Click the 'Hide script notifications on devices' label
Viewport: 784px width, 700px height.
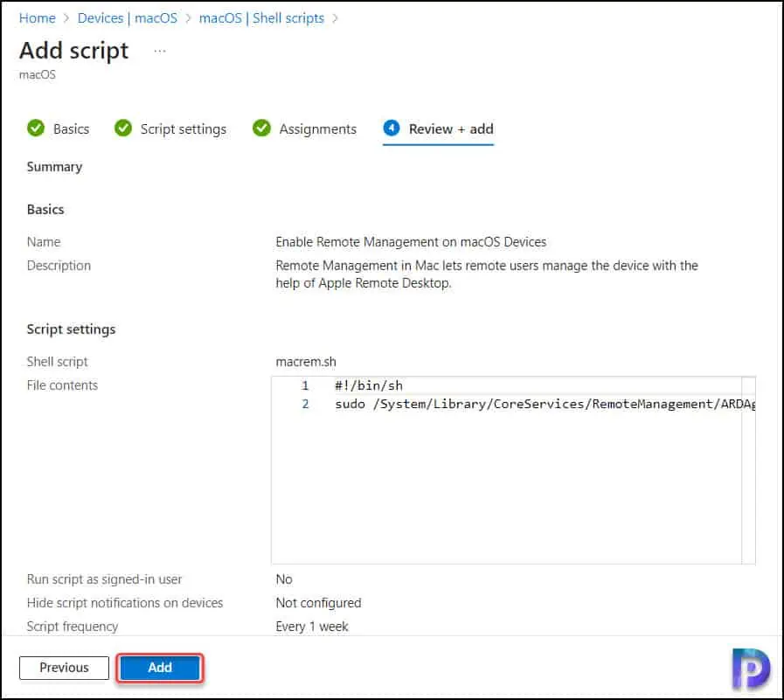125,603
